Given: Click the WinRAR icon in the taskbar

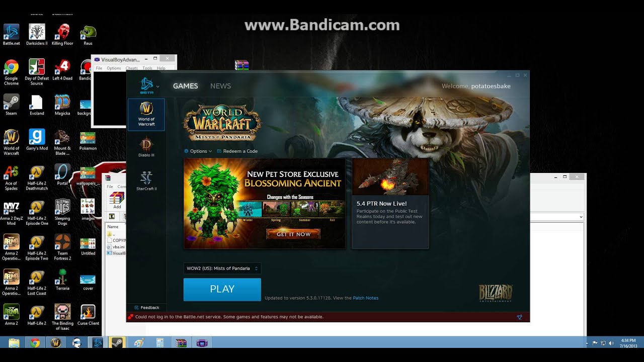Looking at the screenshot, I should click(180, 343).
